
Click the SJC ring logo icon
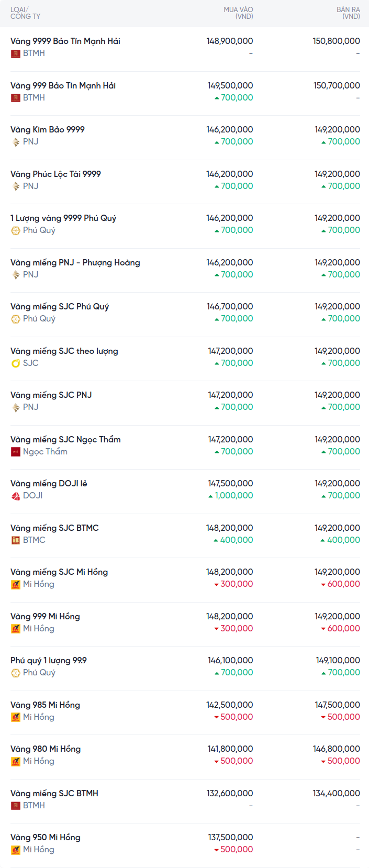tap(16, 363)
